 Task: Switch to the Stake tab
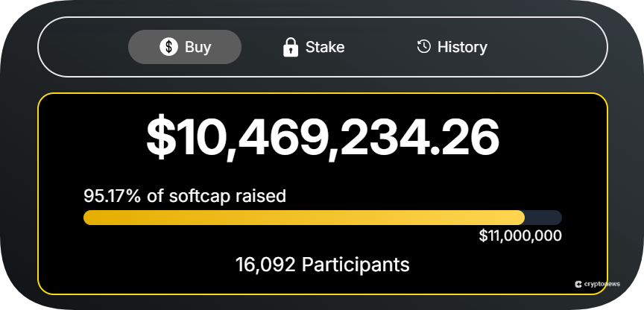point(324,47)
